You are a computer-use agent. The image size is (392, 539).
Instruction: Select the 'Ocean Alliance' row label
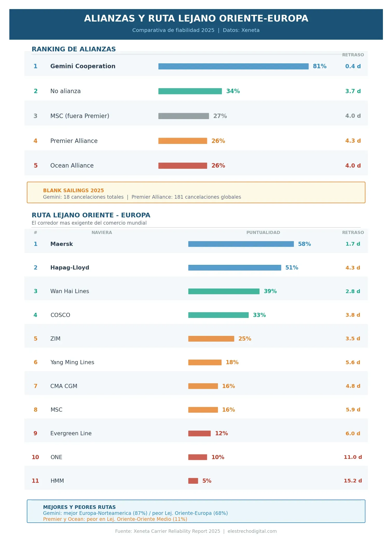(x=72, y=165)
